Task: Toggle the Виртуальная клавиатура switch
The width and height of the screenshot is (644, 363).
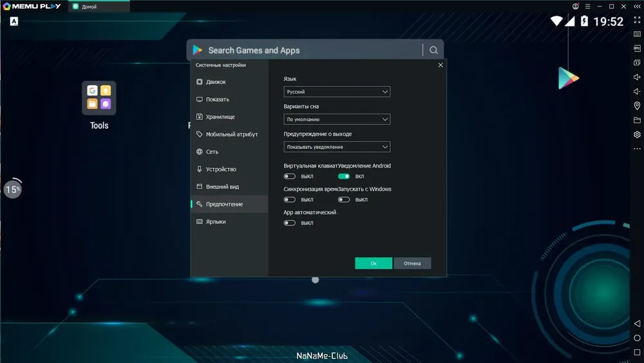Action: click(x=290, y=177)
